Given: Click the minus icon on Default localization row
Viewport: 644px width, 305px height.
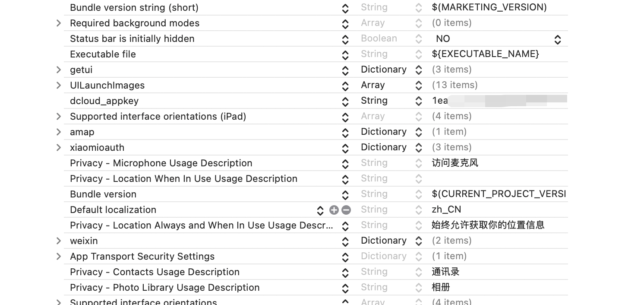Looking at the screenshot, I should click(346, 210).
